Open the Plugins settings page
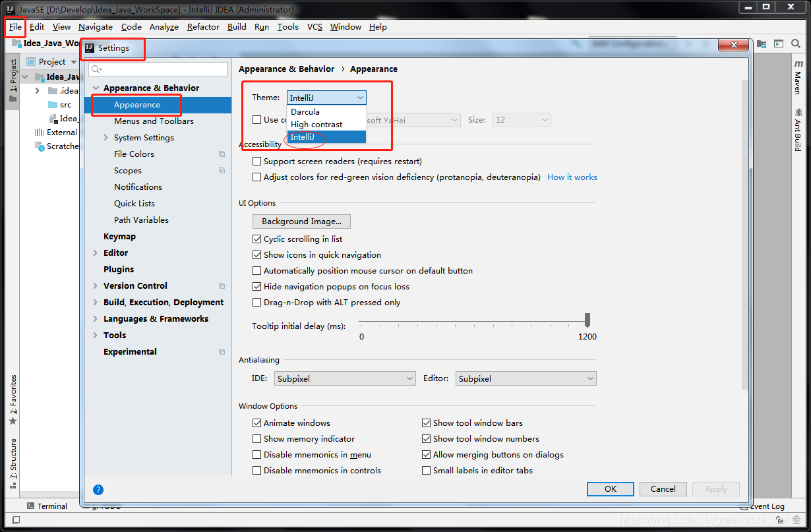This screenshot has height=532, width=811. [x=119, y=270]
